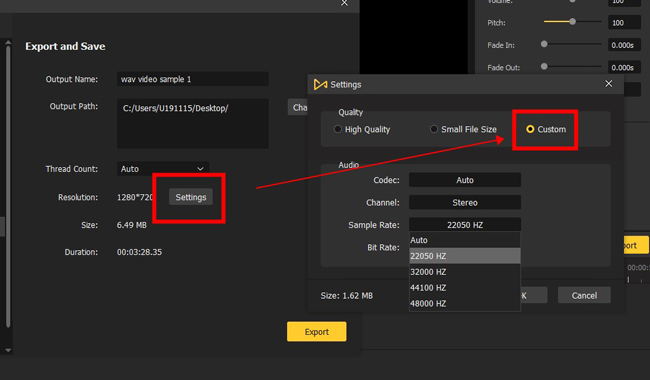Pick 44100 HZ in the sample rate list
650x380 pixels.
coord(465,288)
